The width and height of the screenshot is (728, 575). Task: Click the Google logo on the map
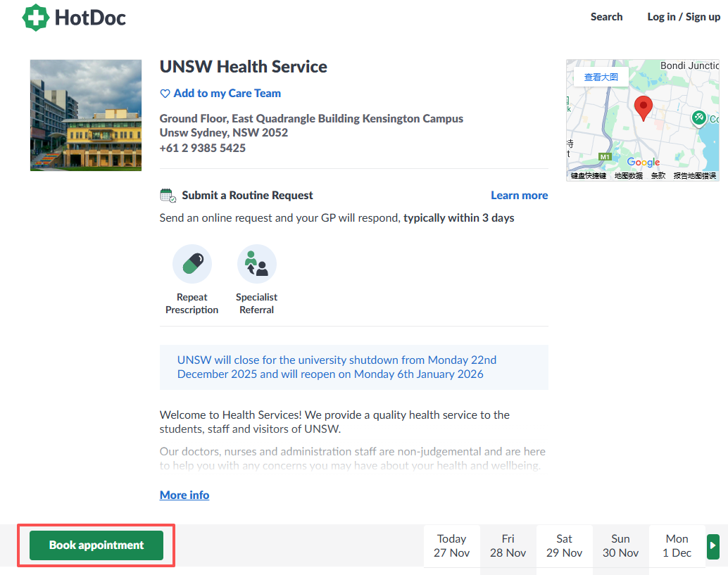[644, 163]
